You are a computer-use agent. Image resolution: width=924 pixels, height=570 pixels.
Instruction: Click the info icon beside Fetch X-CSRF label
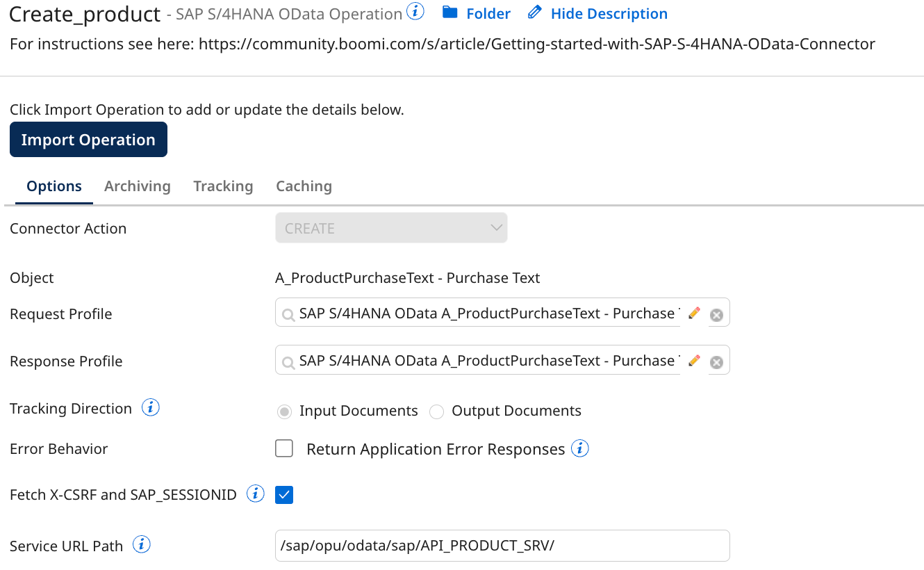(255, 494)
